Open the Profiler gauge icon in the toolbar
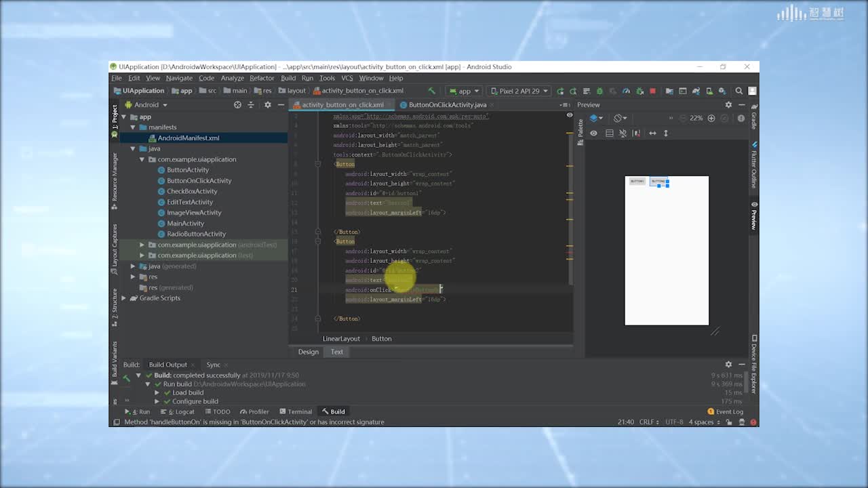Screen dimensions: 868x488 click(626, 91)
